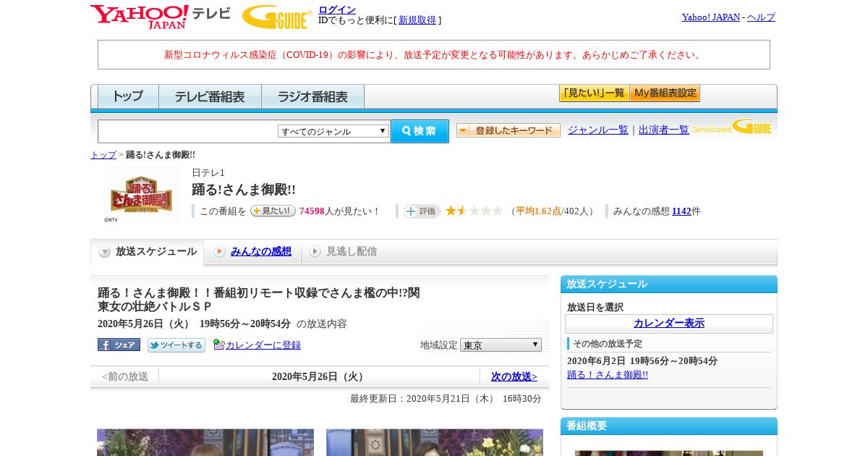The image size is (868, 456).
Task: Click the 最終更新日 last updated text
Action: (x=446, y=399)
